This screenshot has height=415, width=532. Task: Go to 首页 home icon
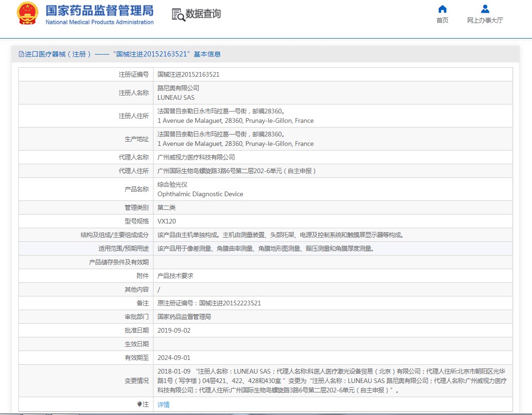[443, 9]
